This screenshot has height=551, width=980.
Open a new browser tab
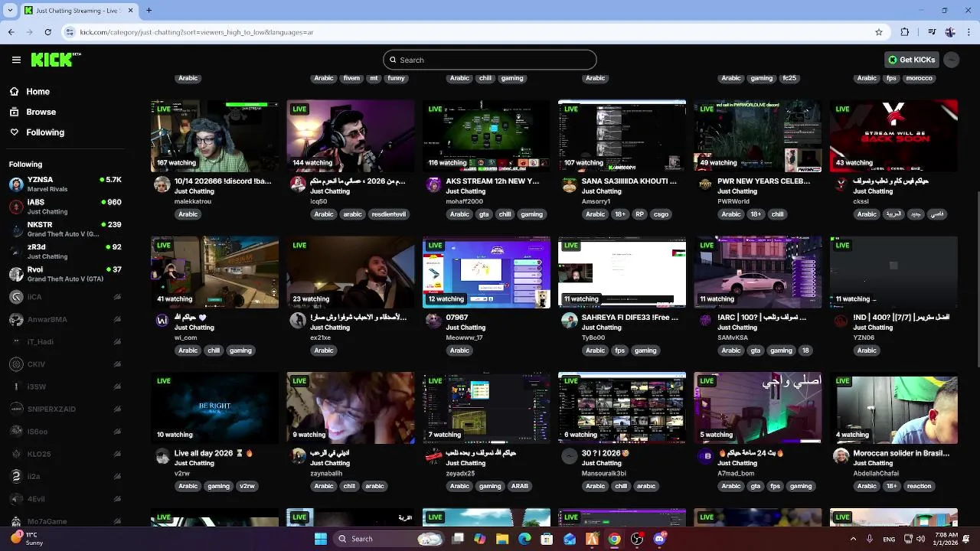coord(149,10)
